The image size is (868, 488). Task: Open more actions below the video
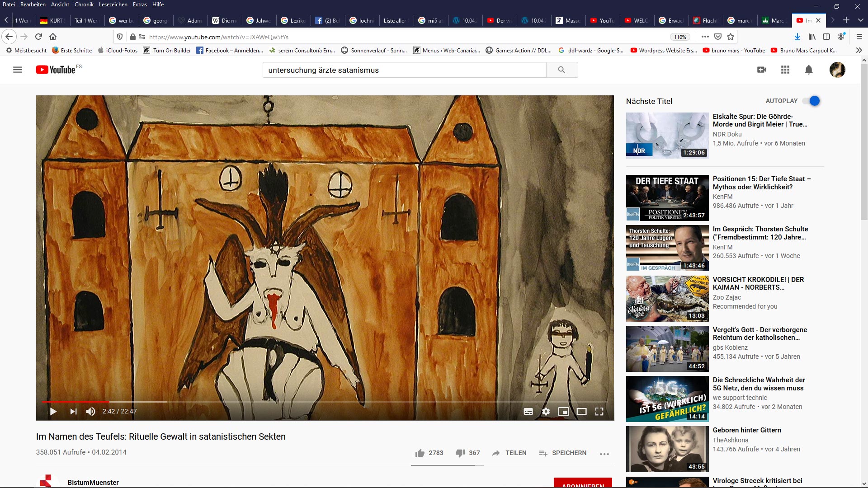(604, 454)
